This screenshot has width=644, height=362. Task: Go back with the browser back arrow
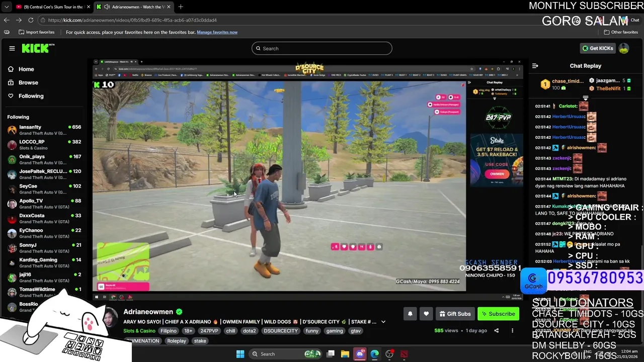(x=7, y=20)
